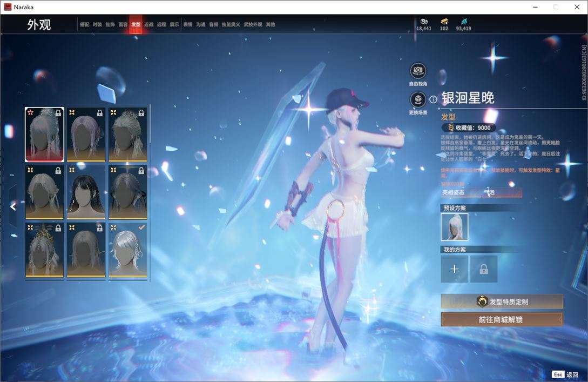
Task: Open the 技能奥义 tab
Action: (231, 24)
